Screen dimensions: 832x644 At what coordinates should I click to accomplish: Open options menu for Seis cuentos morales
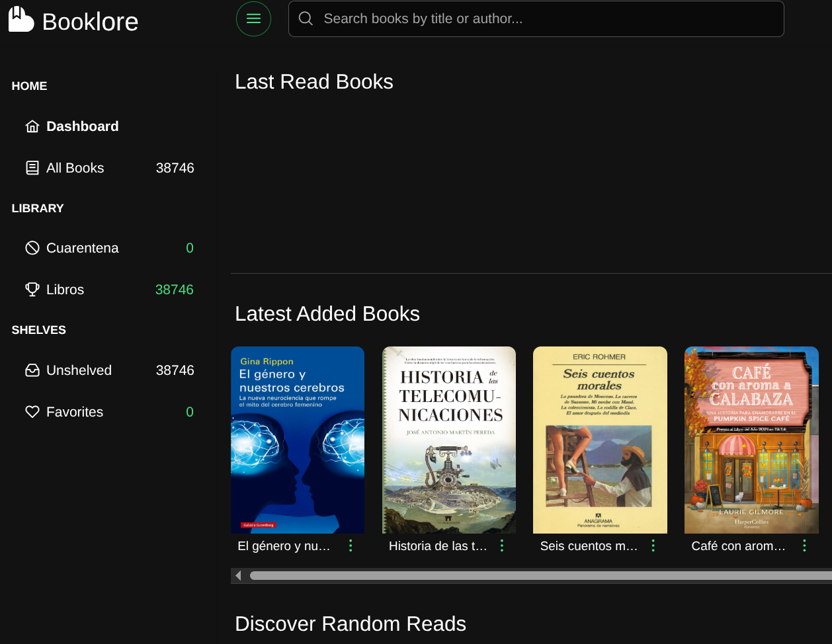[x=653, y=545]
